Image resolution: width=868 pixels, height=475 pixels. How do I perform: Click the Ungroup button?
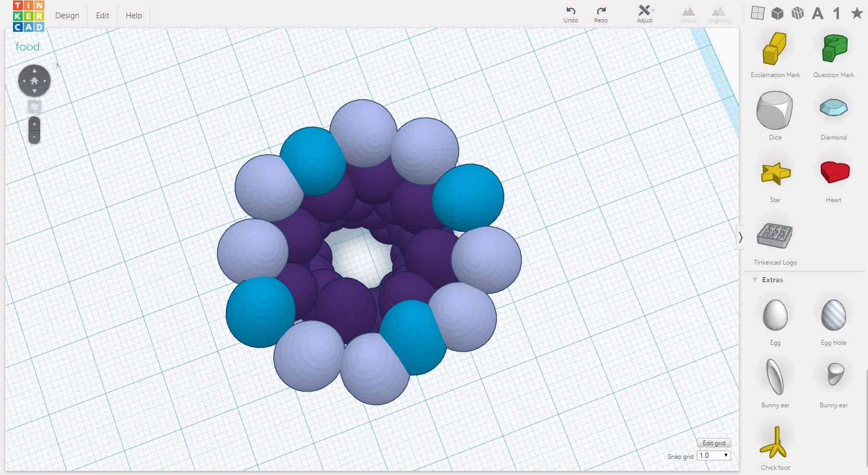(x=719, y=15)
